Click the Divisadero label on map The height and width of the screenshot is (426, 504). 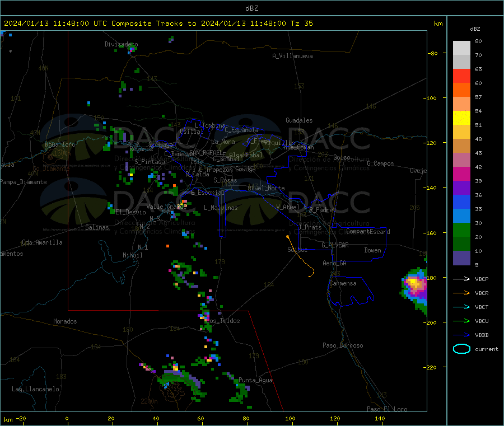point(121,44)
